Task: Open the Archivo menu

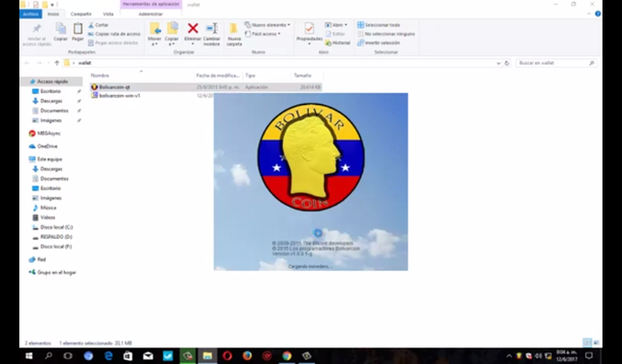Action: [30, 14]
